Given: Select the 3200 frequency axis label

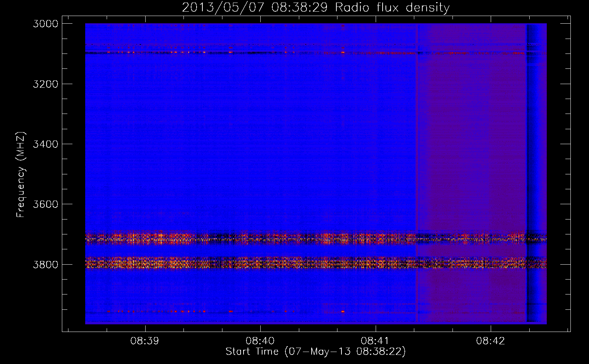Looking at the screenshot, I should (x=46, y=84).
